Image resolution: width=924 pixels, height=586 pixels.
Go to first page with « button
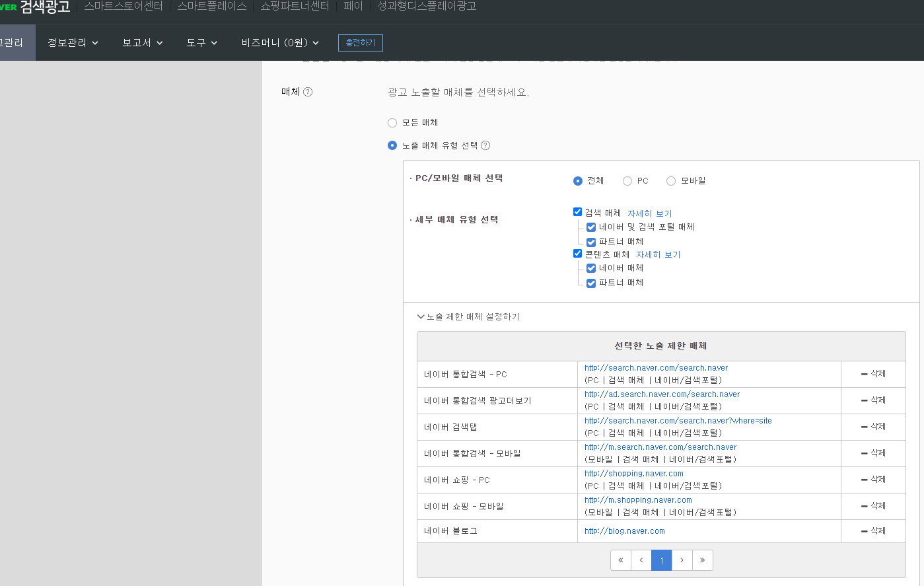coord(621,560)
